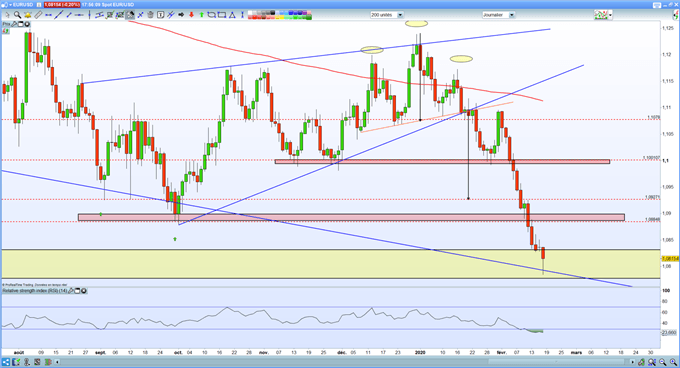The image size is (680, 368).
Task: Click the blue share icon at bottom left
Action: tap(6, 362)
